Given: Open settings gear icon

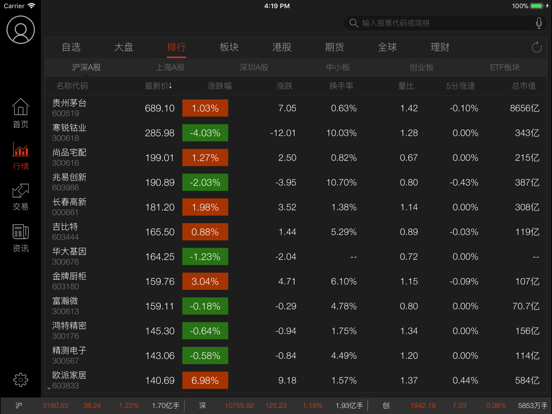Looking at the screenshot, I should tap(20, 380).
